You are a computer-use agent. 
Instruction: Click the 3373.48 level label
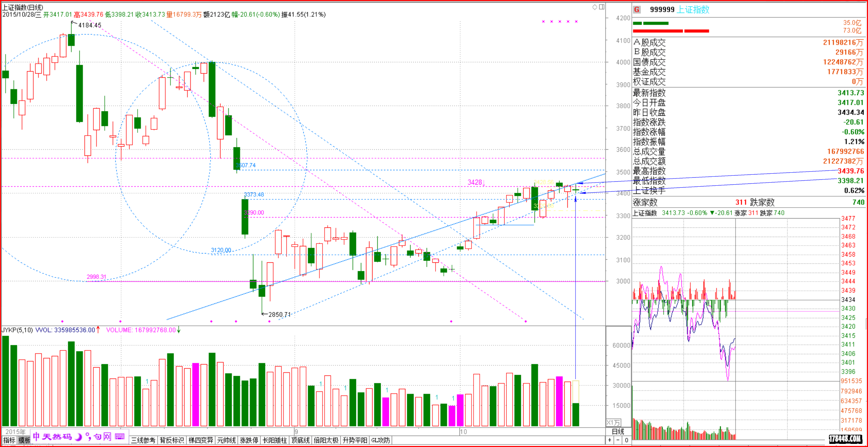pyautogui.click(x=254, y=195)
